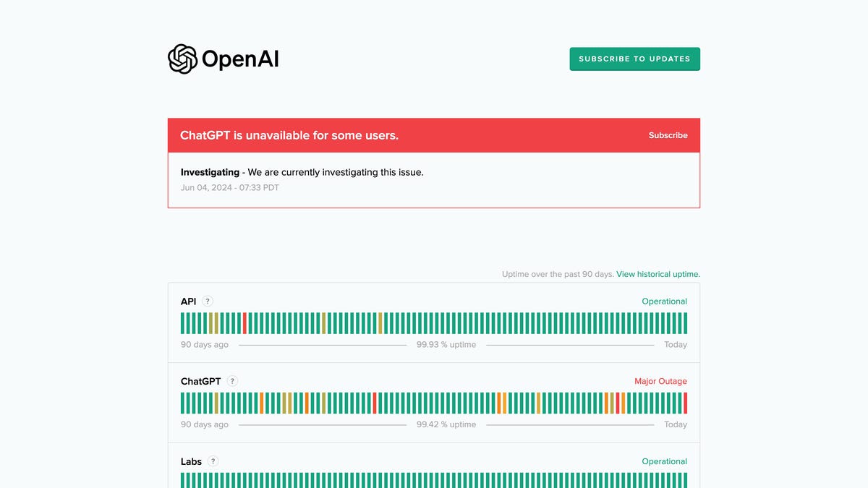
Task: Select the ChatGPT component name
Action: point(199,381)
